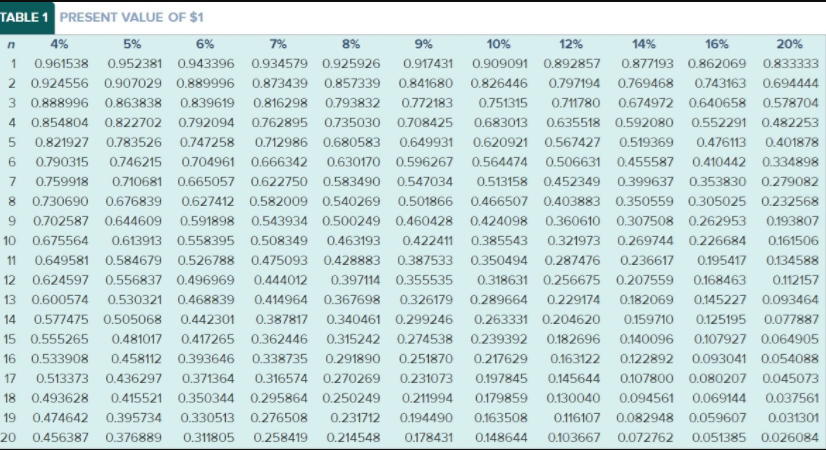This screenshot has width=826, height=450.
Task: Click the 4% column header
Action: point(59,44)
